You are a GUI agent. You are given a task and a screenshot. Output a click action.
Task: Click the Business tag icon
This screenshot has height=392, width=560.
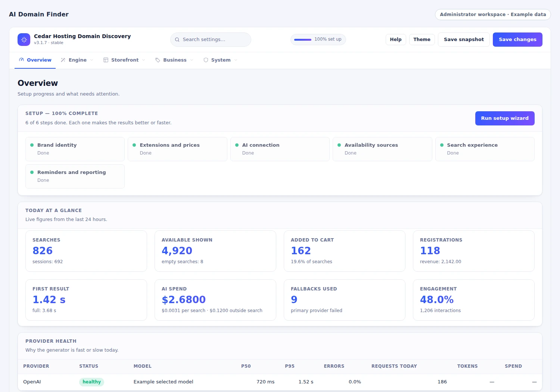pyautogui.click(x=158, y=60)
